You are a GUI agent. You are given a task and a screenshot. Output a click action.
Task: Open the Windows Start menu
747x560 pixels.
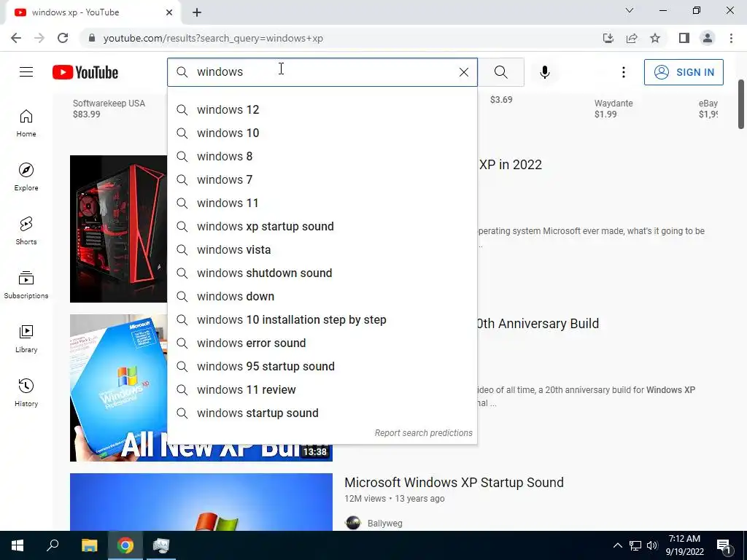[18, 545]
